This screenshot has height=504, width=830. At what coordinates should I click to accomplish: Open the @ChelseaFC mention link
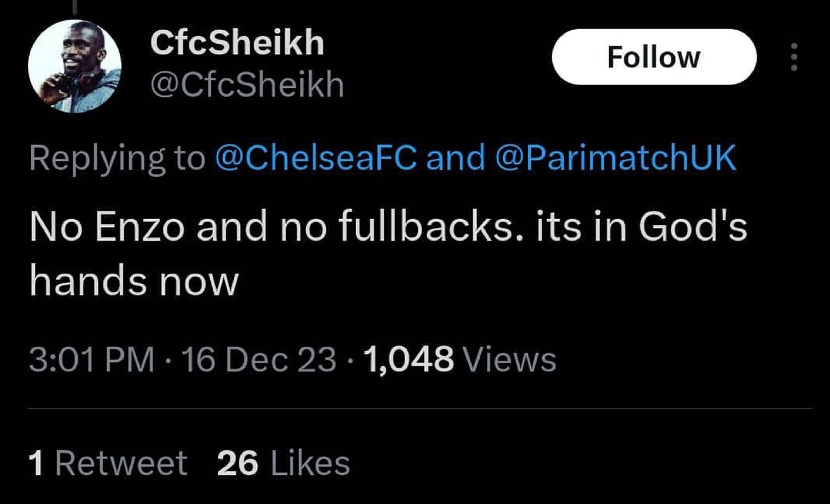point(316,157)
